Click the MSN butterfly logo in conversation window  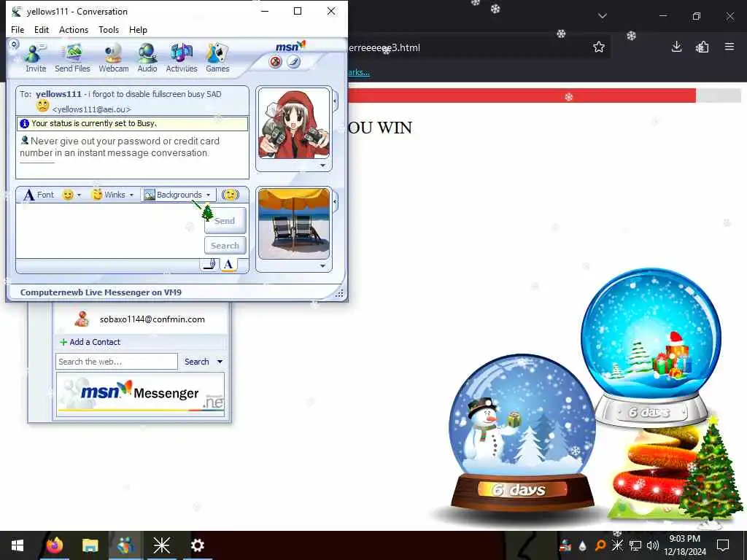point(290,46)
